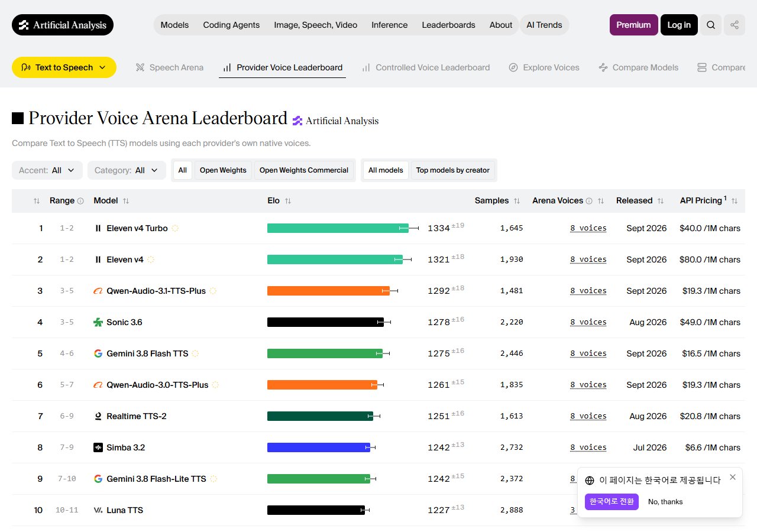
Task: Open the Text to Speech dropdown
Action: pos(64,67)
